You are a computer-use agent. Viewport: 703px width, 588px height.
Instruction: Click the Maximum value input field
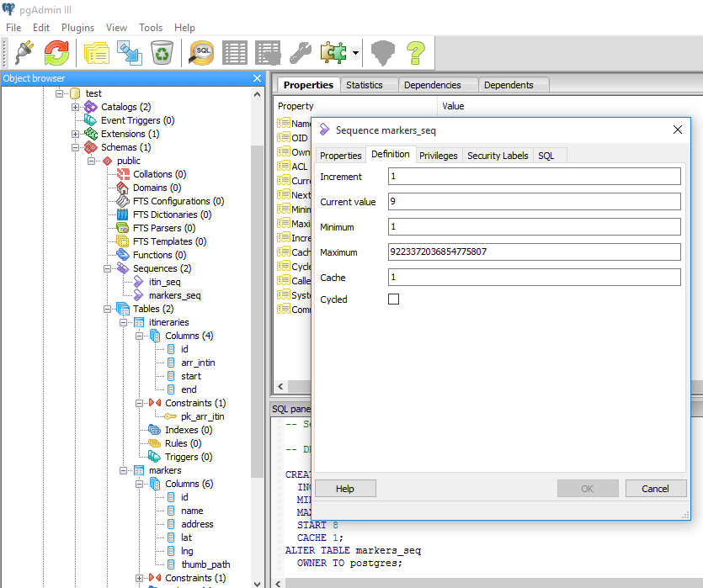[x=534, y=252]
